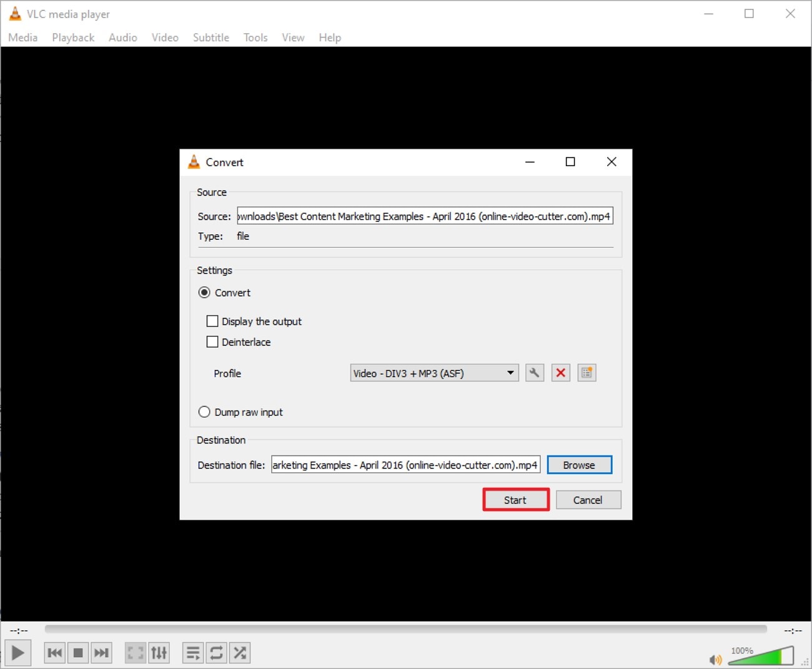Open the Tools menu
This screenshot has width=812, height=669.
pos(255,37)
